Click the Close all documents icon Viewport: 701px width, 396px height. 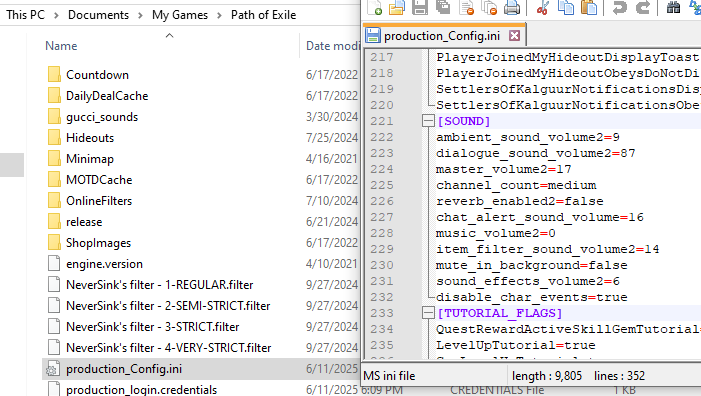click(489, 8)
